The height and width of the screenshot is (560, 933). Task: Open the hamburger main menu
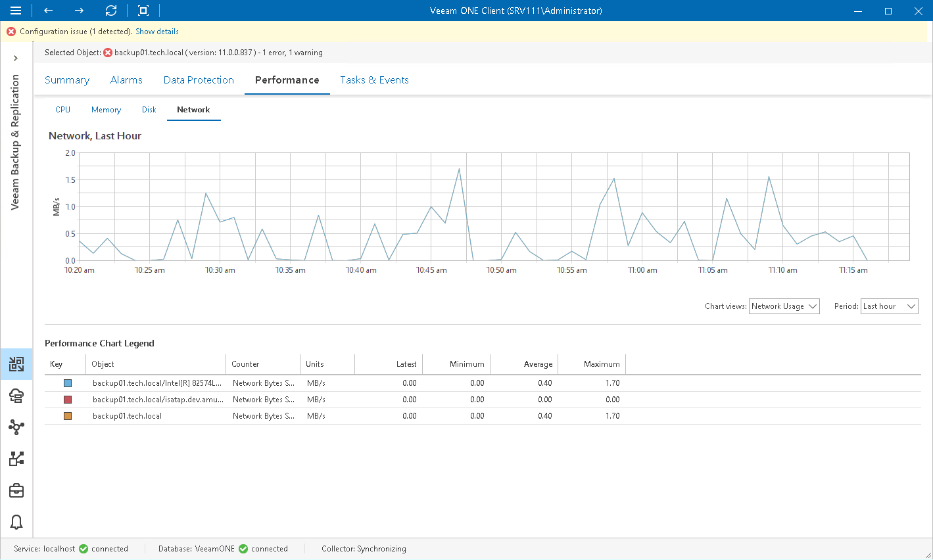(x=16, y=11)
